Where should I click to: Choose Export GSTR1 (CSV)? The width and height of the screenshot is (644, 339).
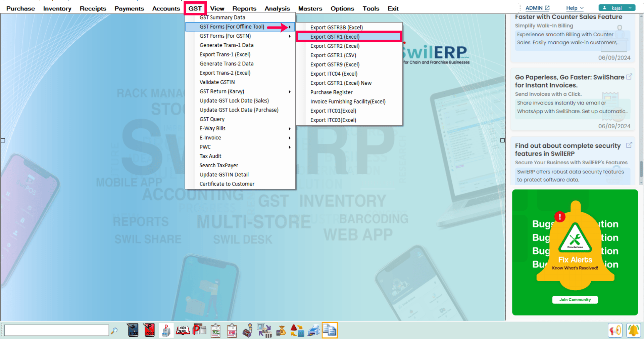click(x=349, y=55)
